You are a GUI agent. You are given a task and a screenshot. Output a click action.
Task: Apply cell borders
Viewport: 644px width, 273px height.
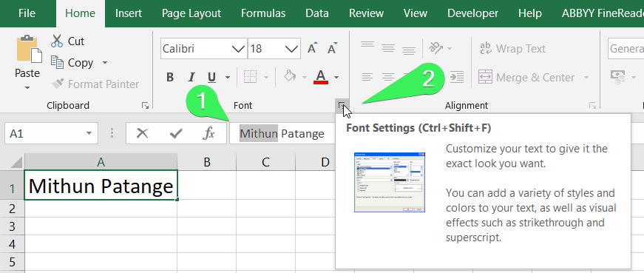250,77
